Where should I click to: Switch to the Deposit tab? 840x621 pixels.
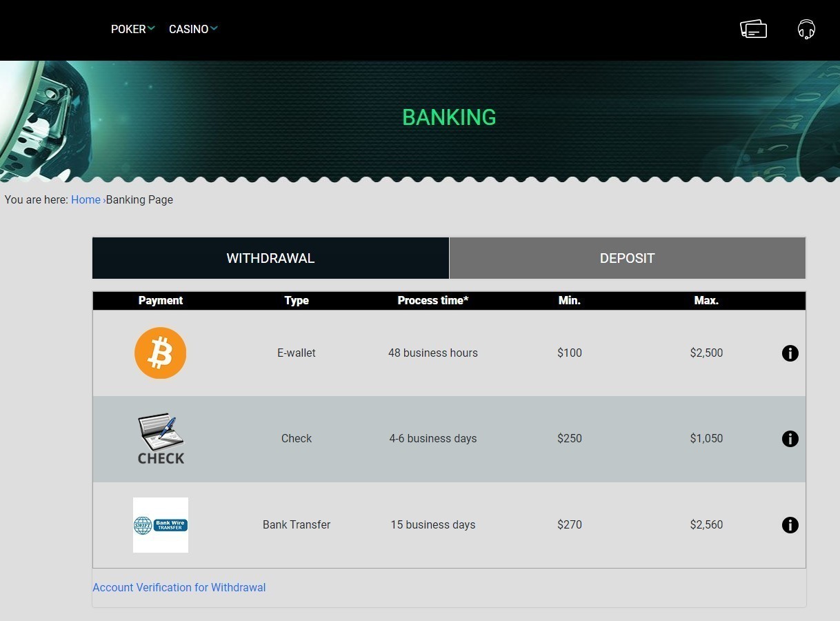627,258
